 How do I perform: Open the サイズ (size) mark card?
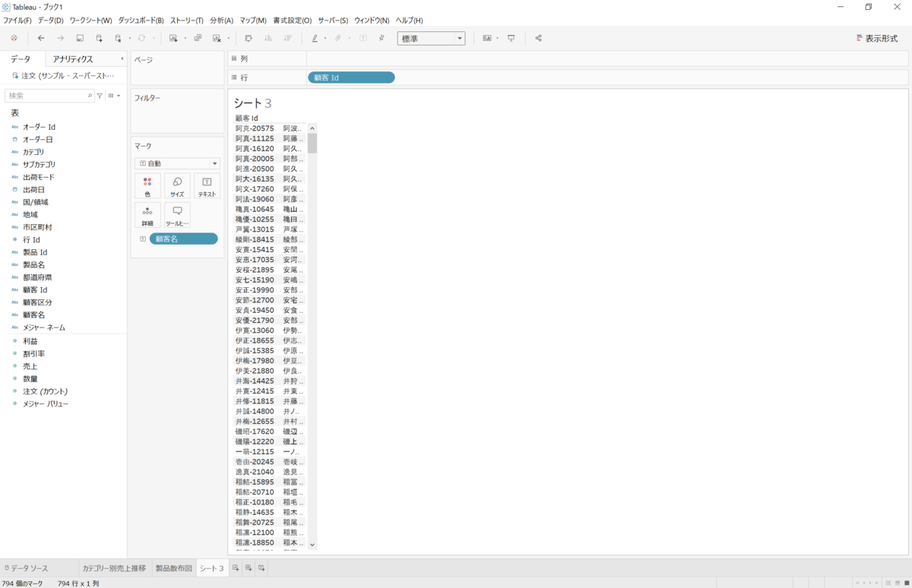(x=177, y=186)
